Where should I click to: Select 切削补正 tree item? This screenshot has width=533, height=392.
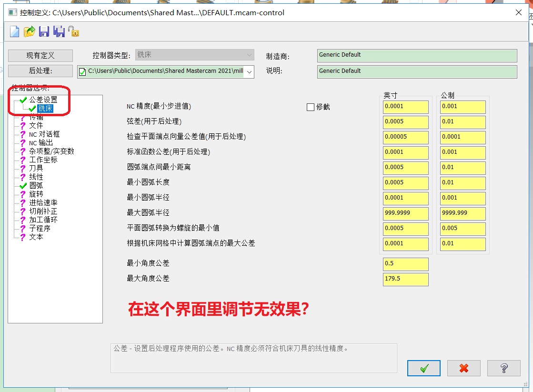[x=43, y=211]
